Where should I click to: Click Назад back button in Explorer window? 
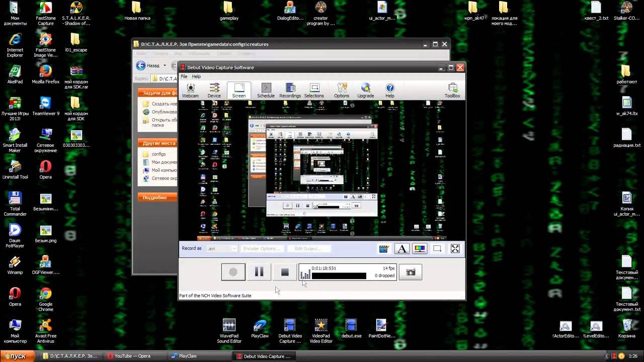pyautogui.click(x=147, y=65)
